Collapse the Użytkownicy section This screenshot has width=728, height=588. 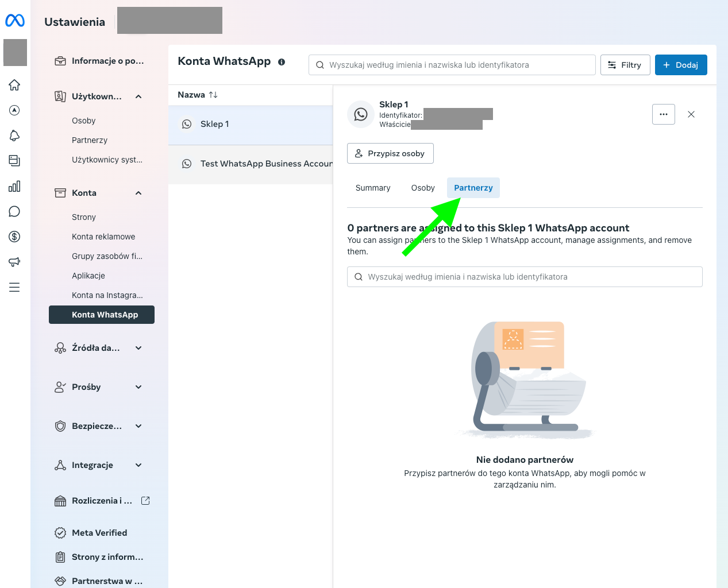pyautogui.click(x=138, y=96)
